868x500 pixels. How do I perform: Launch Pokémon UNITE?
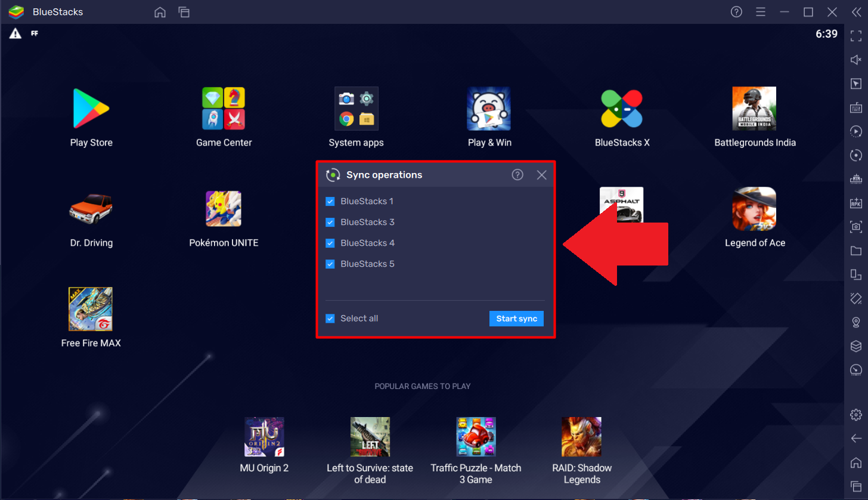pos(224,209)
